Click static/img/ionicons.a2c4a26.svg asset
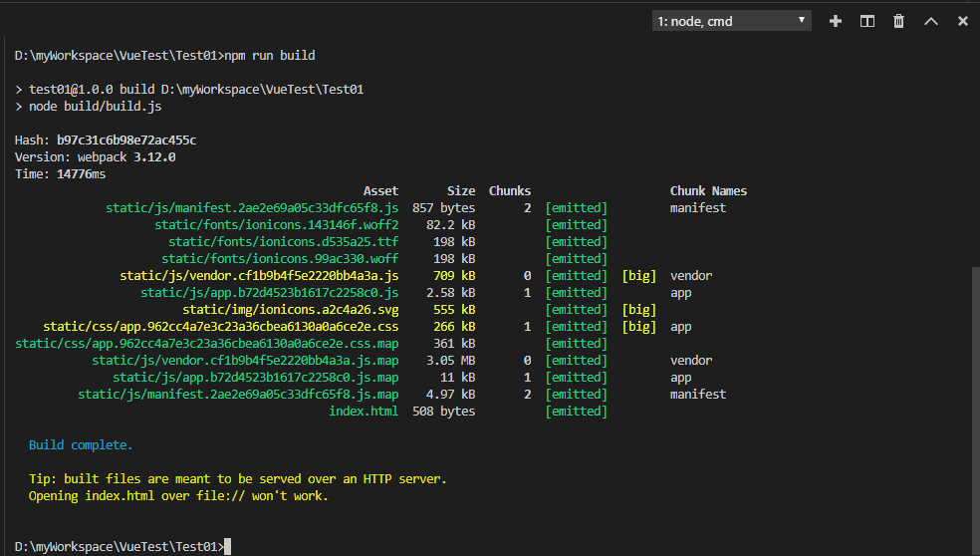The image size is (980, 556). click(291, 309)
